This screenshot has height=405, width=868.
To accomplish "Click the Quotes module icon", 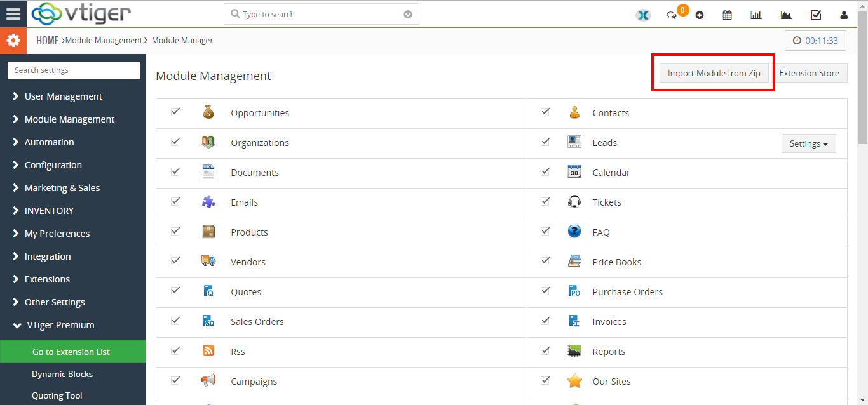I will (x=208, y=291).
